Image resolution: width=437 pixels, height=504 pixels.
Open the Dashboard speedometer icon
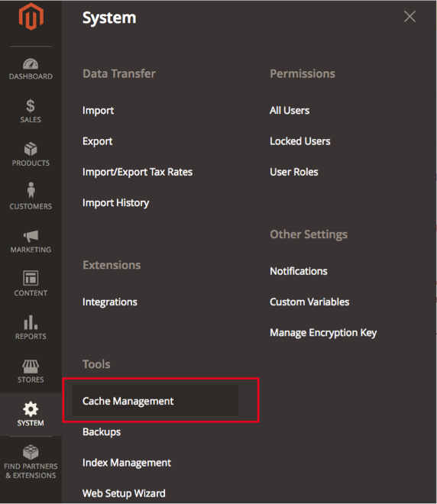(x=31, y=63)
